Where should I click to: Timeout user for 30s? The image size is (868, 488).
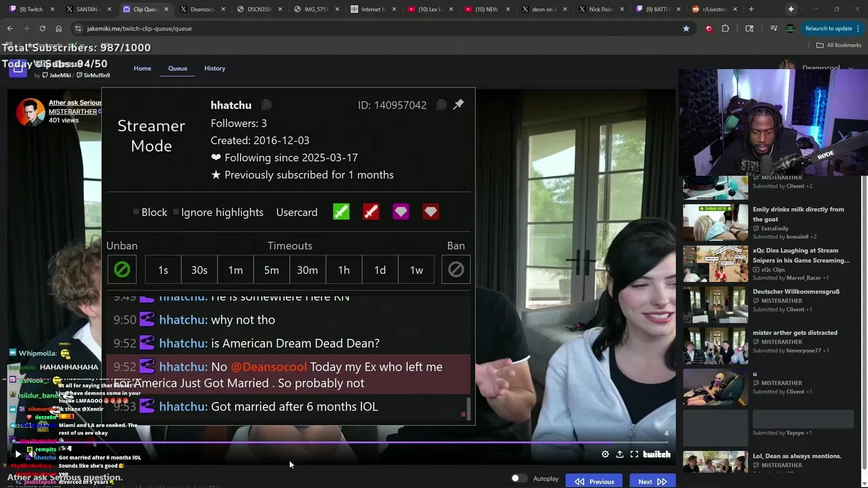pyautogui.click(x=199, y=270)
